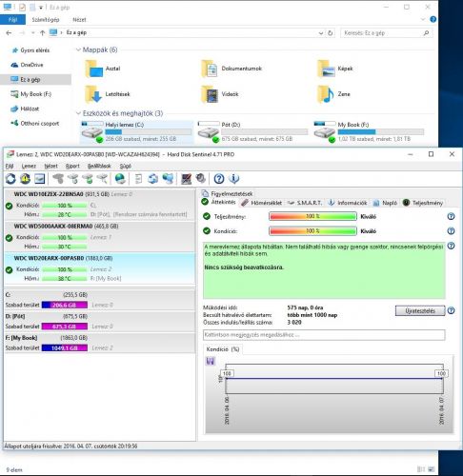
Task: Switch to the Információk tab
Action: pyautogui.click(x=348, y=203)
